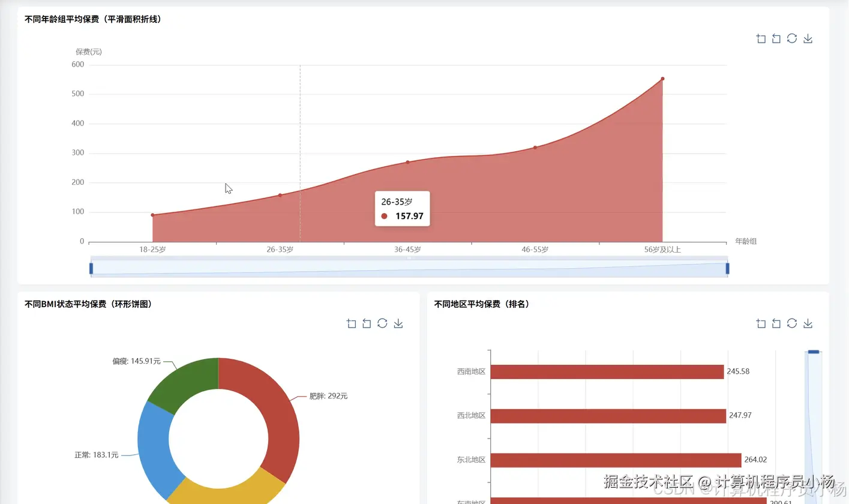The height and width of the screenshot is (504, 849).
Task: Click area zoom icon in age chart toolbox
Action: pyautogui.click(x=761, y=38)
